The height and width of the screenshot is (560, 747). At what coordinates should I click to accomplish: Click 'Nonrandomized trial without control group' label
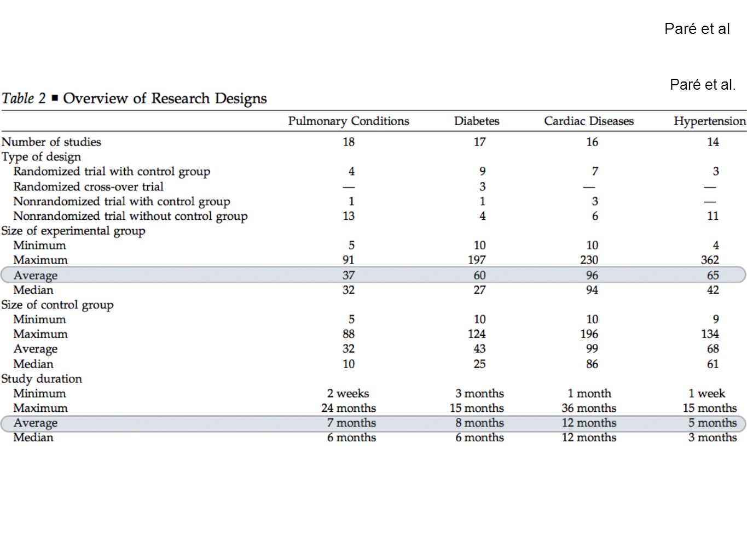(130, 216)
